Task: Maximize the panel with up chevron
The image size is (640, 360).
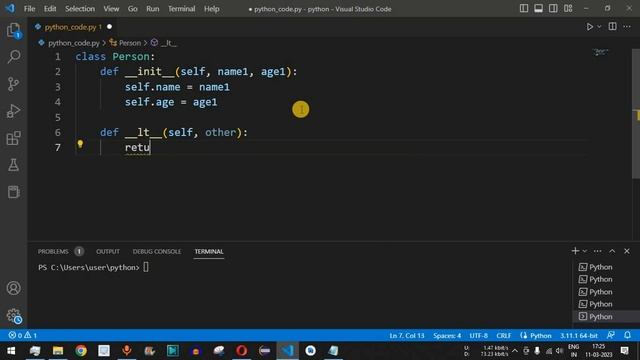Action: (612, 251)
